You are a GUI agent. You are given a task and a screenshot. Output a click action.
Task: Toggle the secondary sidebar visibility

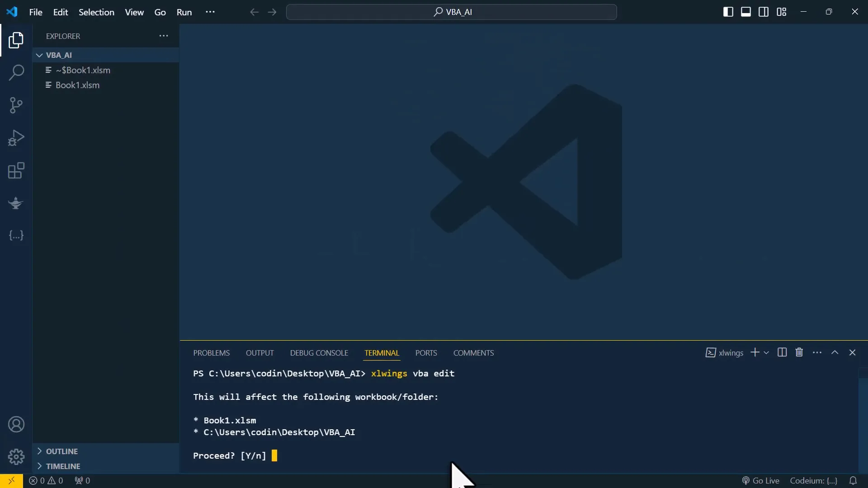click(763, 12)
